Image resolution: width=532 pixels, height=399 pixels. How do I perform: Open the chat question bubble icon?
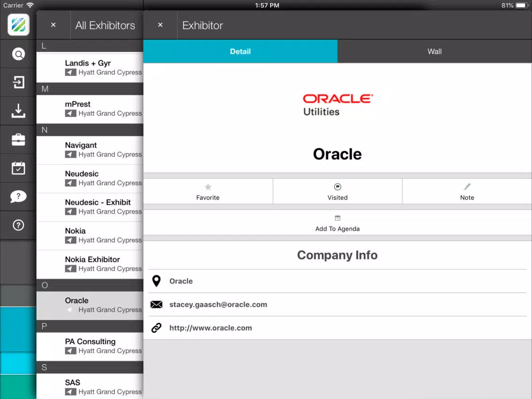[18, 196]
